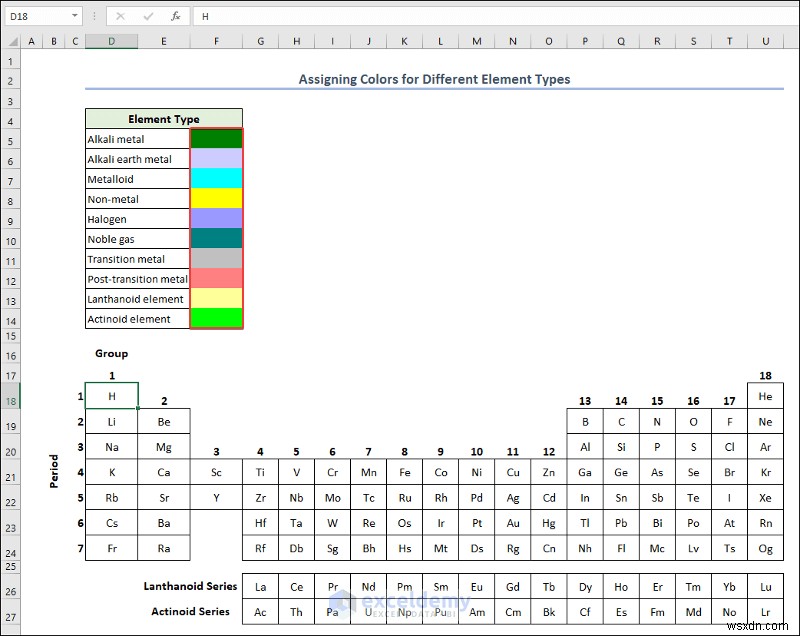This screenshot has width=800, height=636.
Task: Click the 'Lanthanoid Series' label
Action: (x=190, y=586)
